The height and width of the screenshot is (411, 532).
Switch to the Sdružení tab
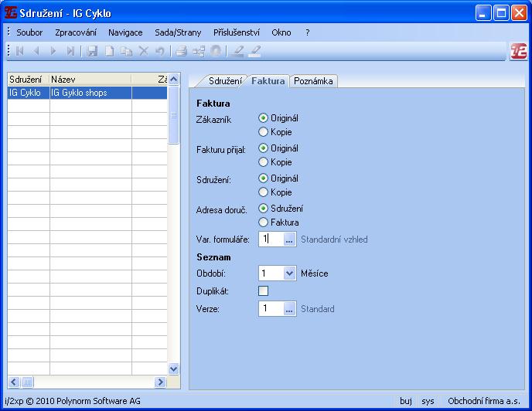point(224,81)
